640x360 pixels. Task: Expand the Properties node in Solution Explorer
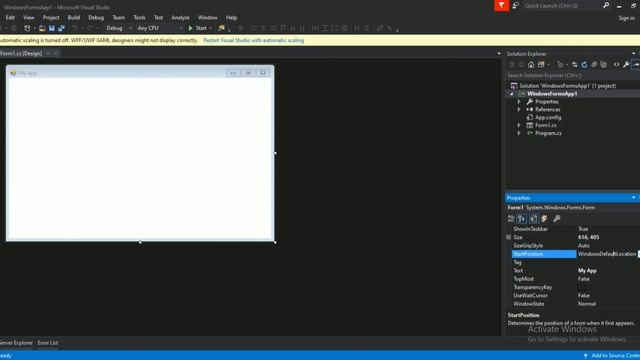click(519, 102)
